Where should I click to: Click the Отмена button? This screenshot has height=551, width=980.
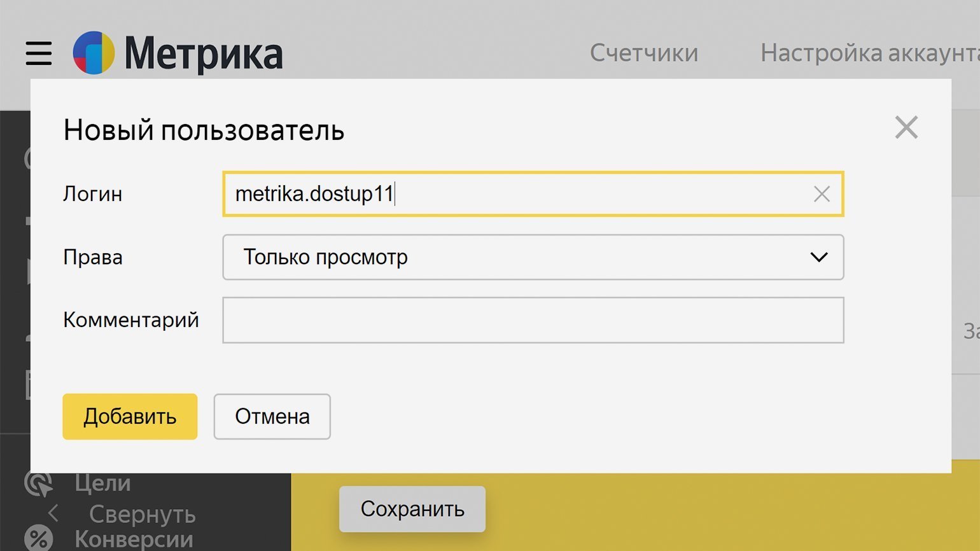[272, 417]
